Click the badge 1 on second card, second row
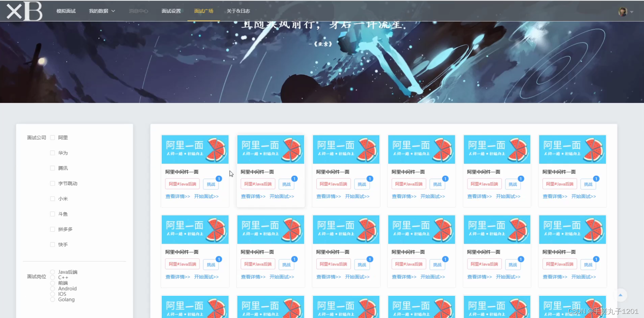The width and height of the screenshot is (644, 318). pos(295,259)
